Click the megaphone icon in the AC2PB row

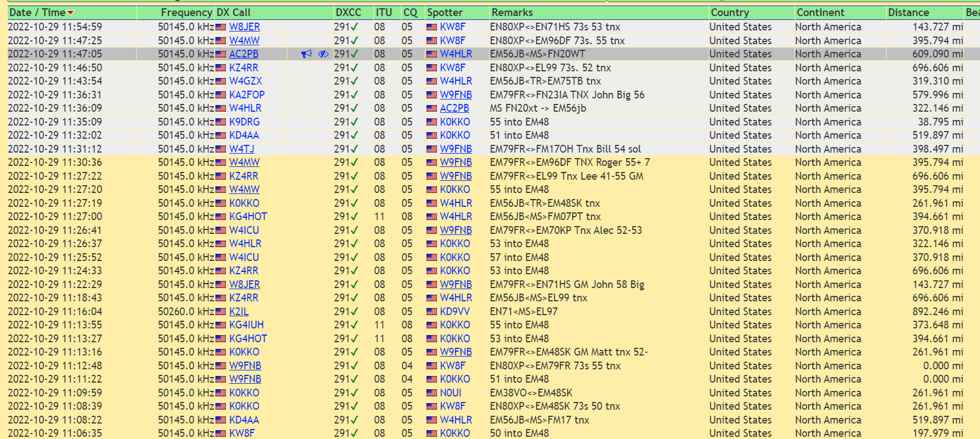(x=307, y=54)
